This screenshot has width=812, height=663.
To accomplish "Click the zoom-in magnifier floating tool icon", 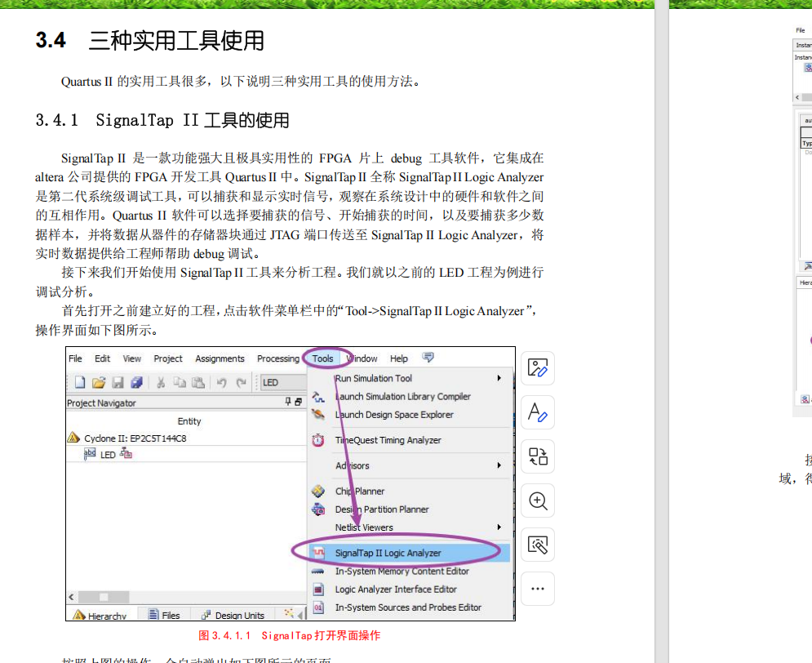I will [x=538, y=501].
